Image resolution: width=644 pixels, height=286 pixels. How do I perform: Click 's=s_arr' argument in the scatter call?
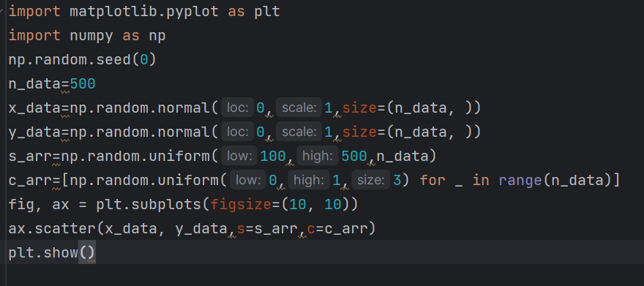(x=267, y=228)
